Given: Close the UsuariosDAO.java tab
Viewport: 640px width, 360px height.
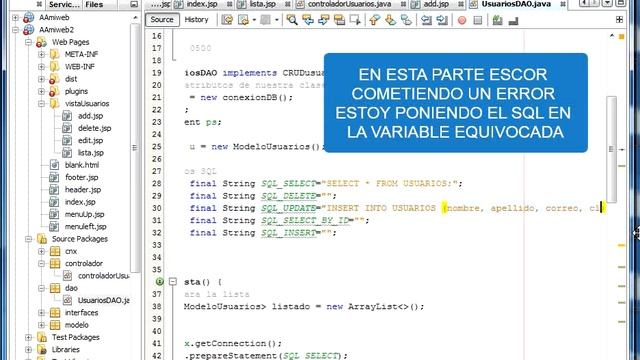Looking at the screenshot, I should [563, 4].
